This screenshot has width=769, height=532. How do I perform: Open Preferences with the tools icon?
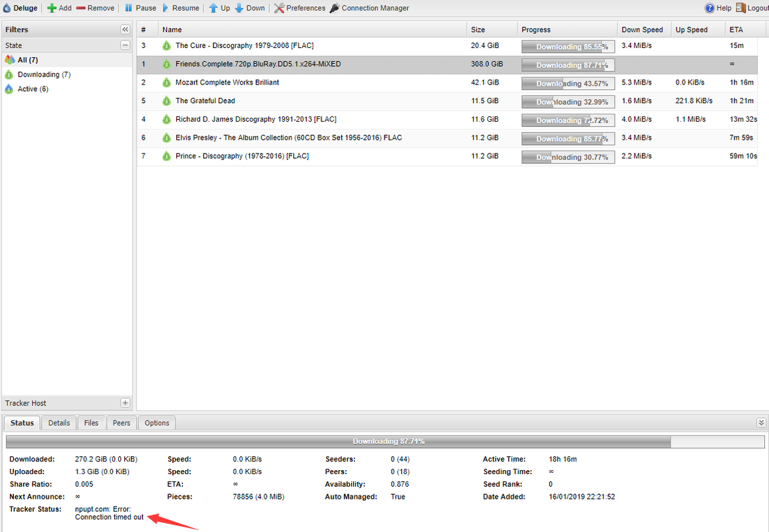point(279,8)
